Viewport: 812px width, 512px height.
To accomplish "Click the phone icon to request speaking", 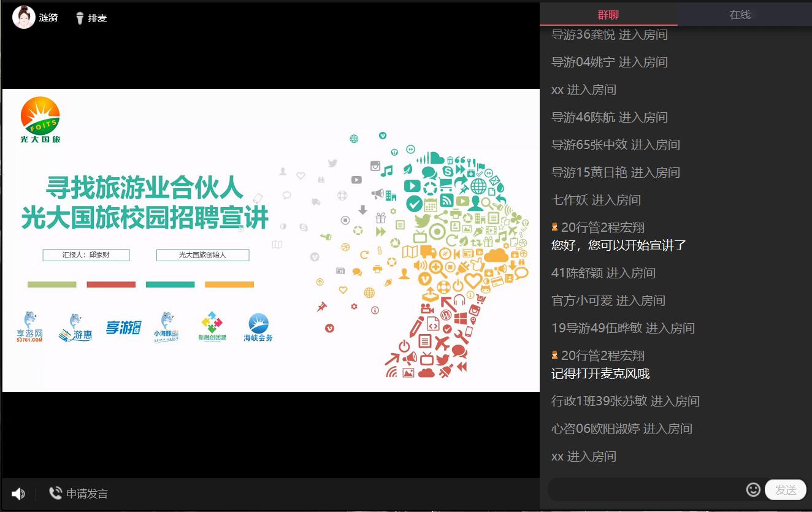I will [55, 493].
